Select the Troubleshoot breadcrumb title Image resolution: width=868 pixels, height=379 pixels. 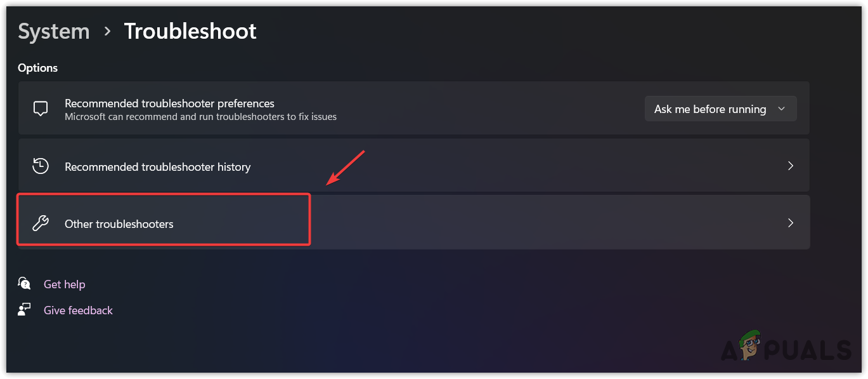click(x=190, y=30)
